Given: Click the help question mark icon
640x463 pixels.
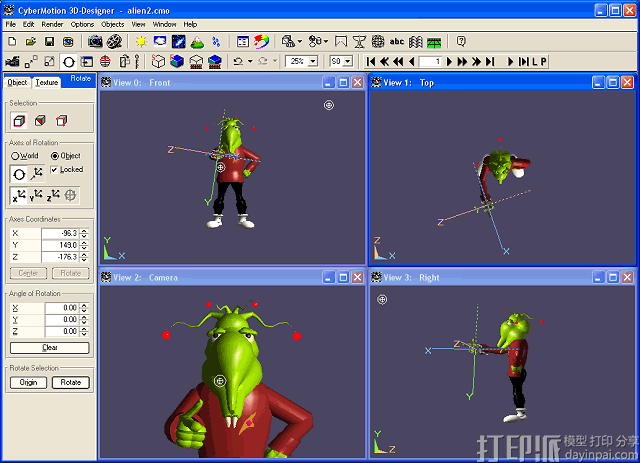Looking at the screenshot, I should pyautogui.click(x=461, y=41).
